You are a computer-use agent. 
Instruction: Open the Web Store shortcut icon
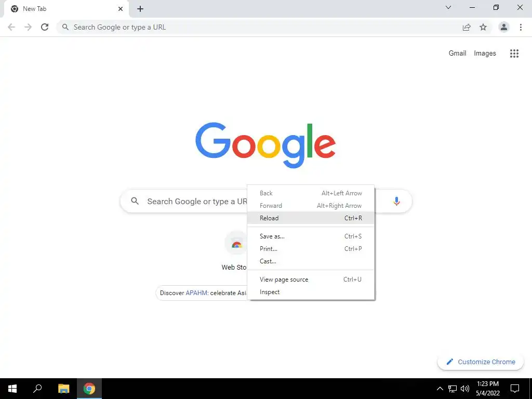pyautogui.click(x=236, y=244)
